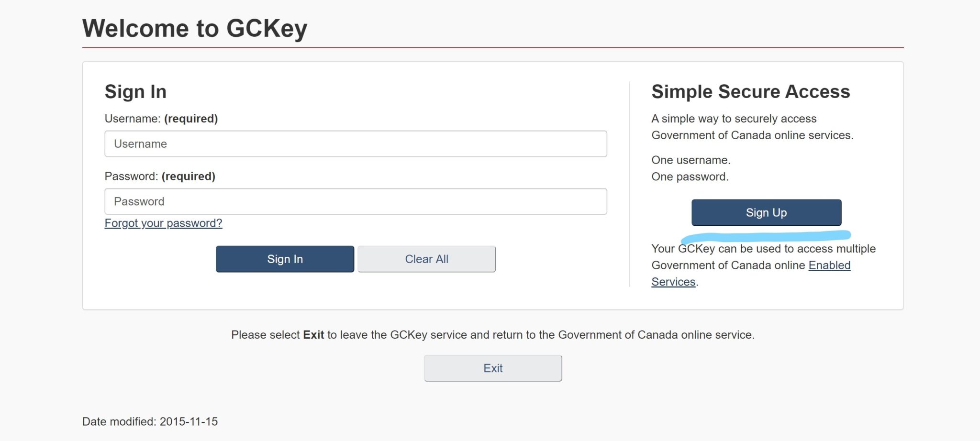Viewport: 980px width, 441px height.
Task: Click the blue highlight stroke below Sign Up
Action: point(766,236)
